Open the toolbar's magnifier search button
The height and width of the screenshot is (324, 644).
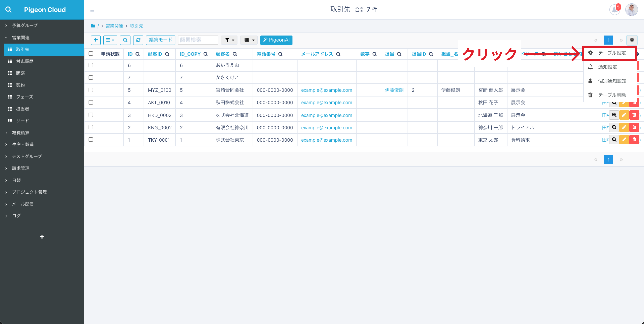pos(125,40)
